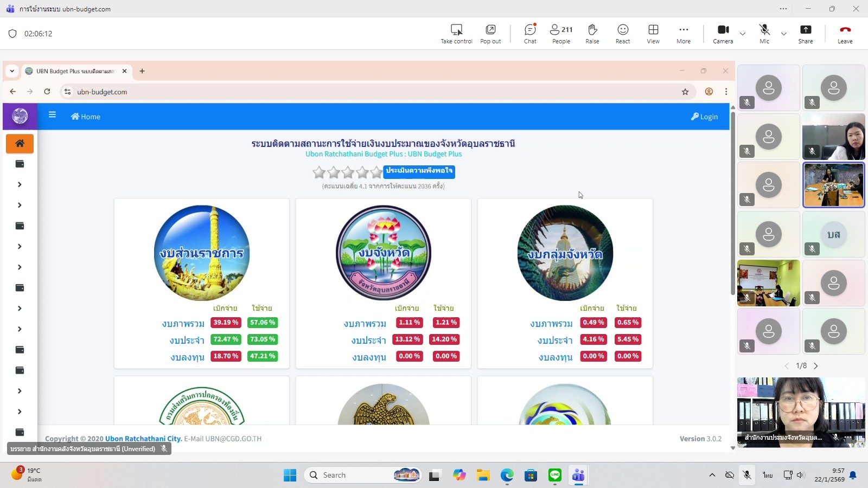868x488 pixels.
Task: Open the Chat panel in Teams
Action: (x=530, y=34)
